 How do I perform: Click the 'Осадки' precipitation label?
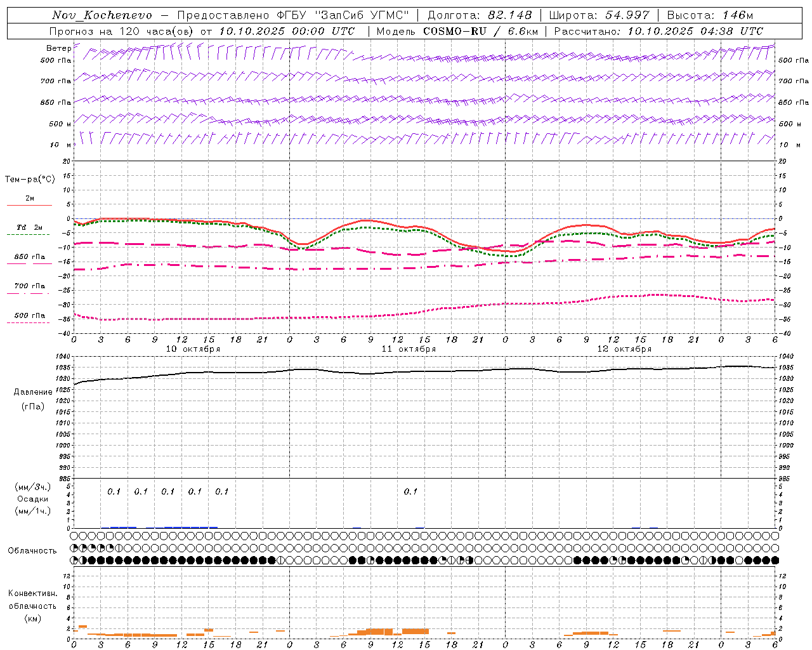[x=33, y=499]
